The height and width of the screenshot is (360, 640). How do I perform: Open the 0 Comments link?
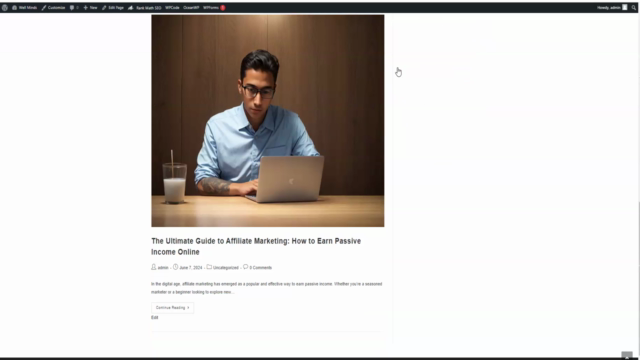260,268
